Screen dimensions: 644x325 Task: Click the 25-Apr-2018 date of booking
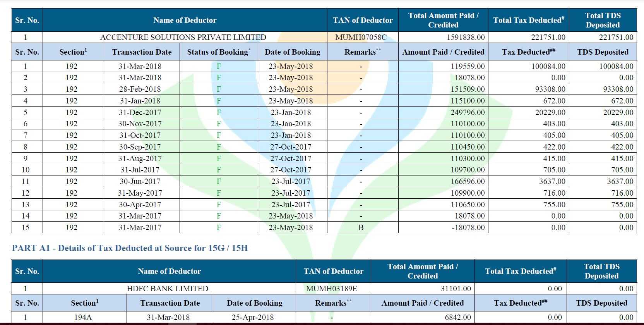(253, 317)
